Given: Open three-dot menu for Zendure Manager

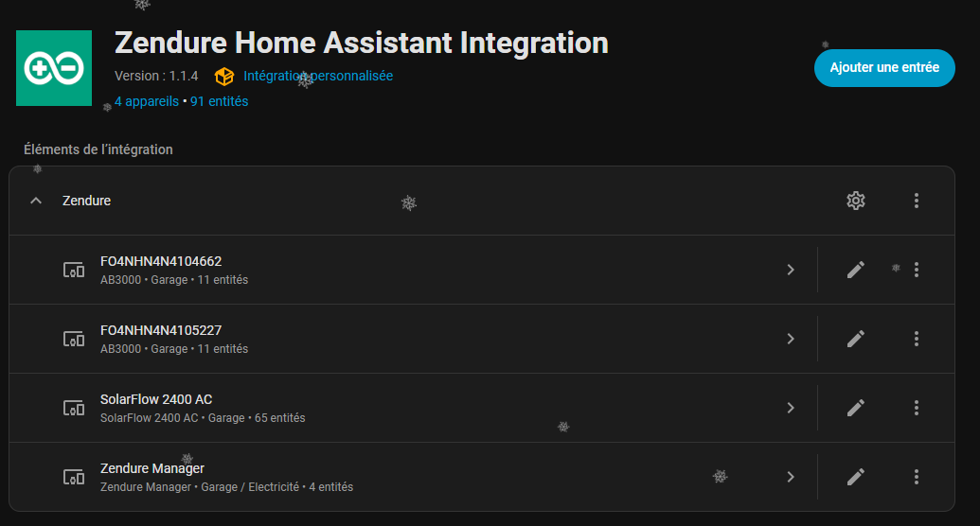Looking at the screenshot, I should click(x=916, y=477).
